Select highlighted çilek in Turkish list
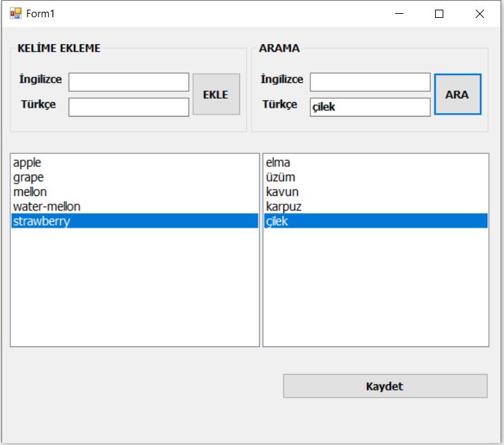The height and width of the screenshot is (445, 504). (376, 221)
